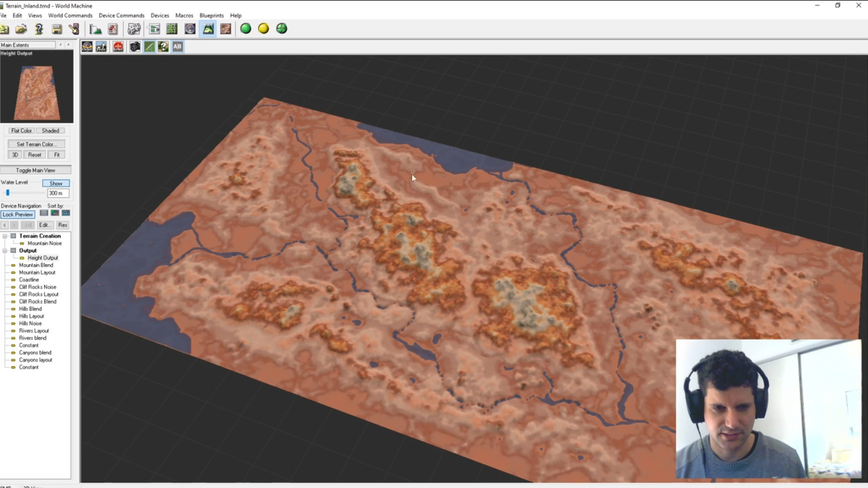Toggle the Lock Preview button
The image size is (868, 488).
point(18,214)
